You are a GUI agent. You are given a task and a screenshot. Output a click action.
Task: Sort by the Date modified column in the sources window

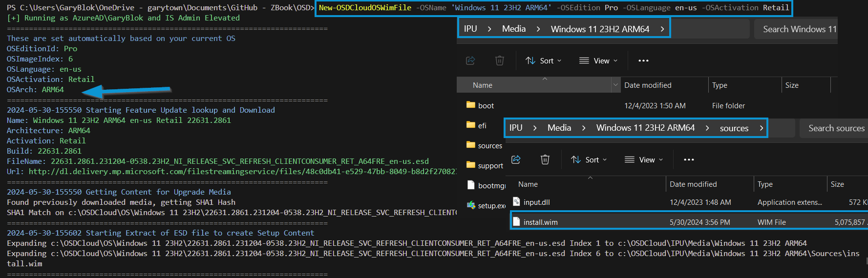pos(693,184)
